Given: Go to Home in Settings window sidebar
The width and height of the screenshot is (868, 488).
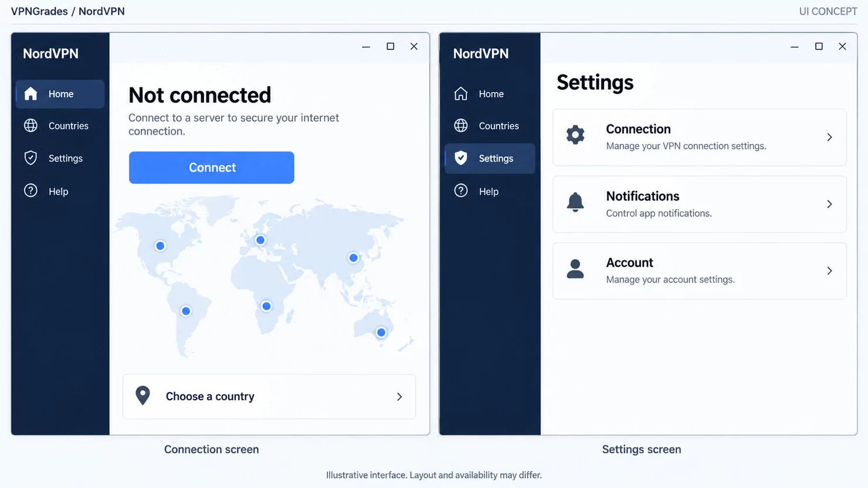Looking at the screenshot, I should click(490, 94).
